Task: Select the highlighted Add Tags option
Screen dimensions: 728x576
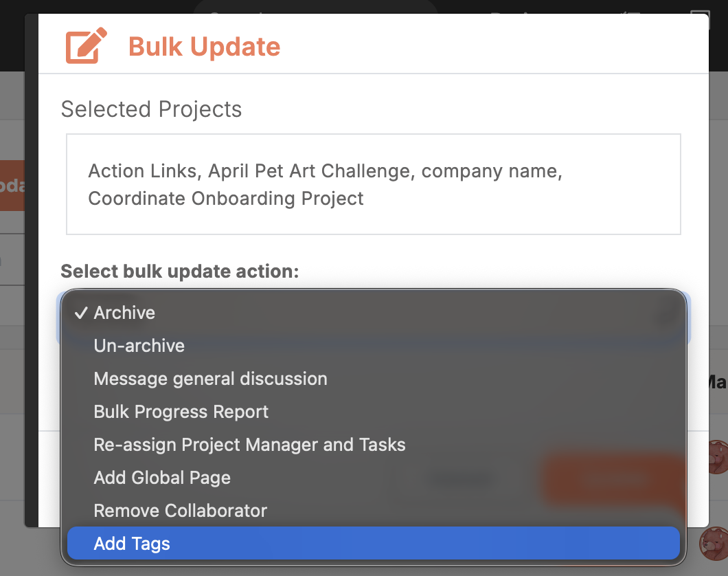Action: tap(374, 544)
